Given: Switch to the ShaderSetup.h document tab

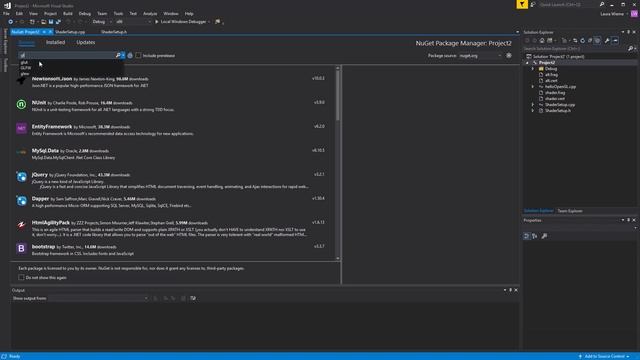Looking at the screenshot, I should click(114, 32).
